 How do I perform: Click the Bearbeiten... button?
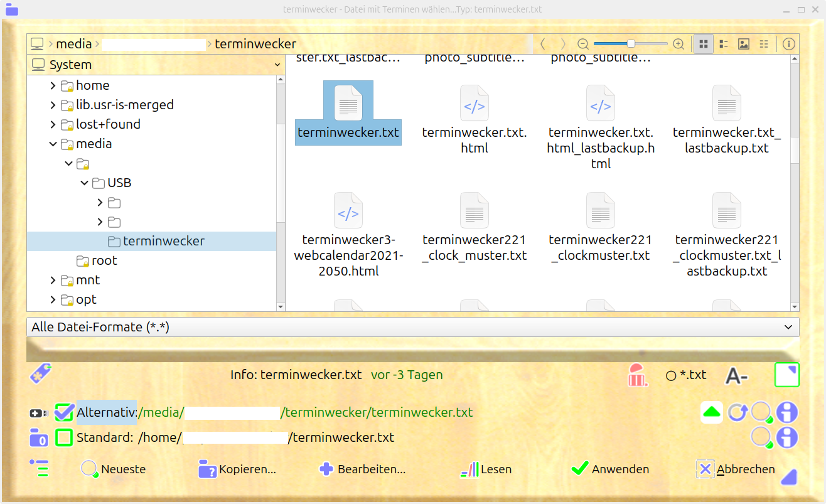click(x=363, y=469)
